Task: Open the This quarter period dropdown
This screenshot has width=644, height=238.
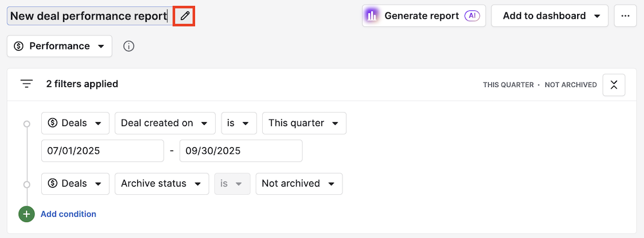Action: (304, 123)
